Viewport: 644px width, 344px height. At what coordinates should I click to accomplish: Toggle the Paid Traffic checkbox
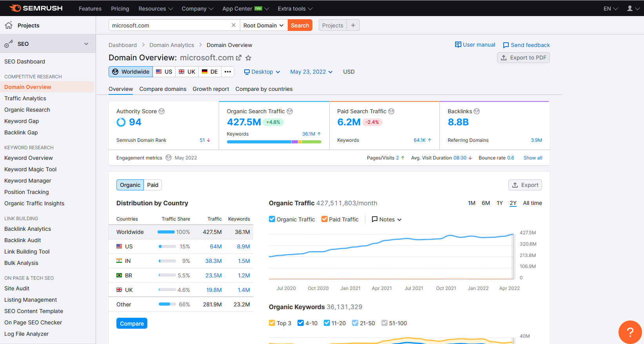tap(325, 219)
